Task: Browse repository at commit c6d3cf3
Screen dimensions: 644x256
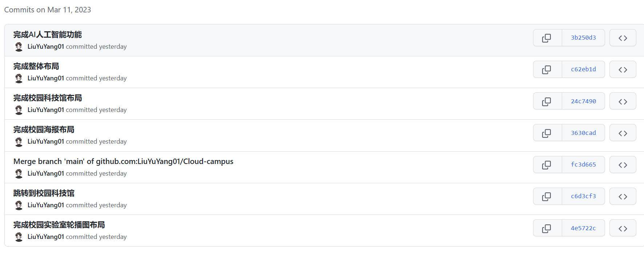Action: (623, 196)
